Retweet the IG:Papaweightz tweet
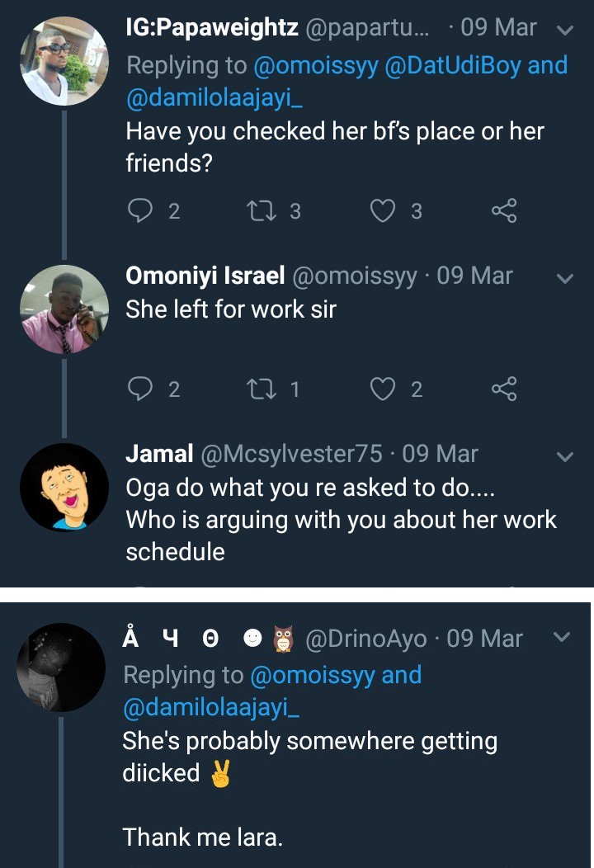The height and width of the screenshot is (868, 594). click(259, 211)
